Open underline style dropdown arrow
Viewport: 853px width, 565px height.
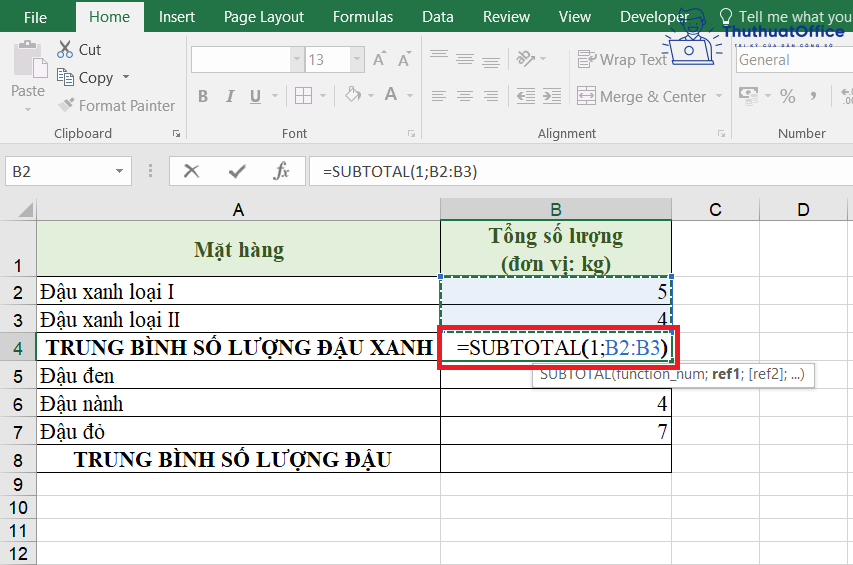(x=275, y=96)
